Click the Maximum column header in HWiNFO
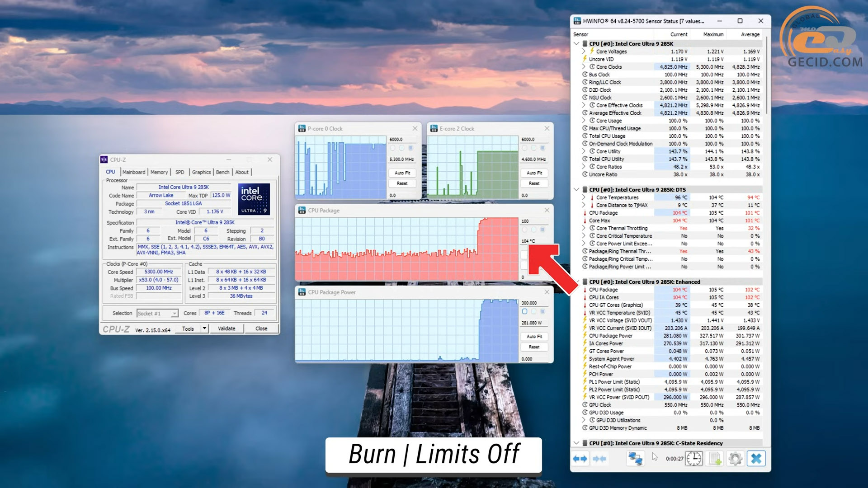 coord(713,34)
